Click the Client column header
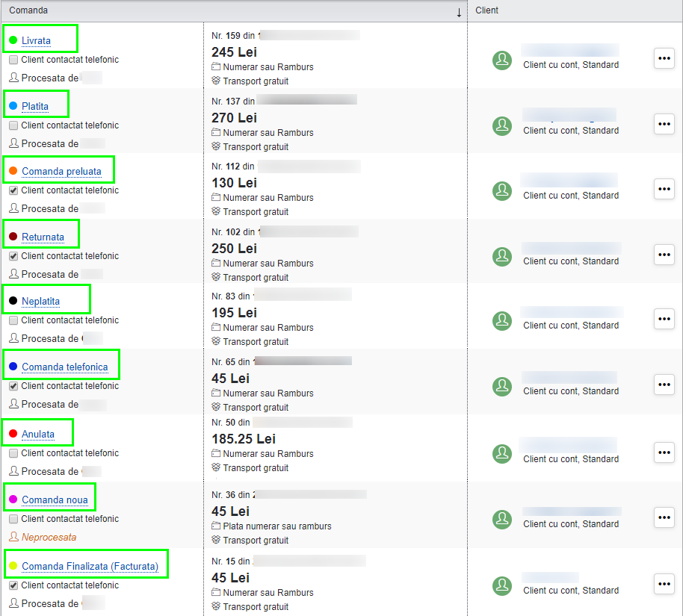Viewport: 683px width, 616px height. click(x=486, y=10)
